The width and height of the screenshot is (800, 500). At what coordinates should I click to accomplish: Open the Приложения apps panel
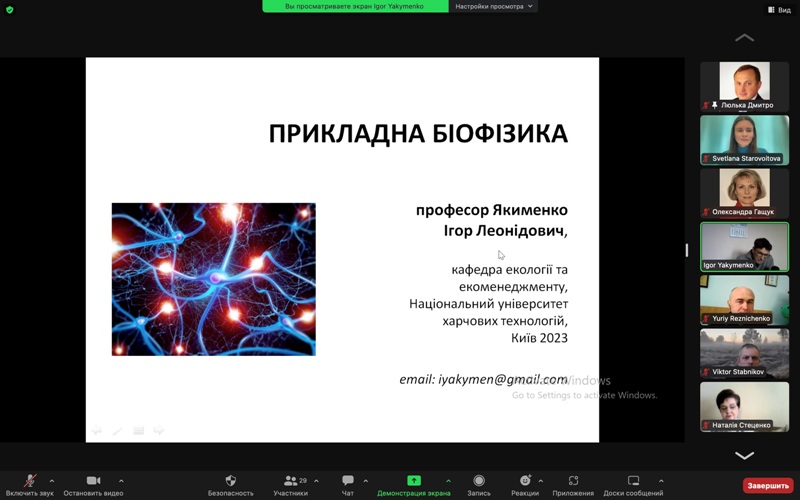pos(573,485)
